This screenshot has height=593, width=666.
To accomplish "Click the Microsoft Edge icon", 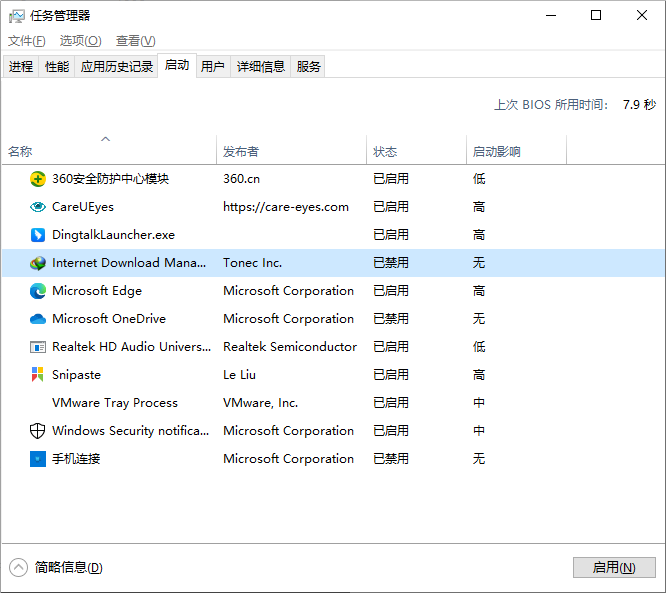I will 38,291.
